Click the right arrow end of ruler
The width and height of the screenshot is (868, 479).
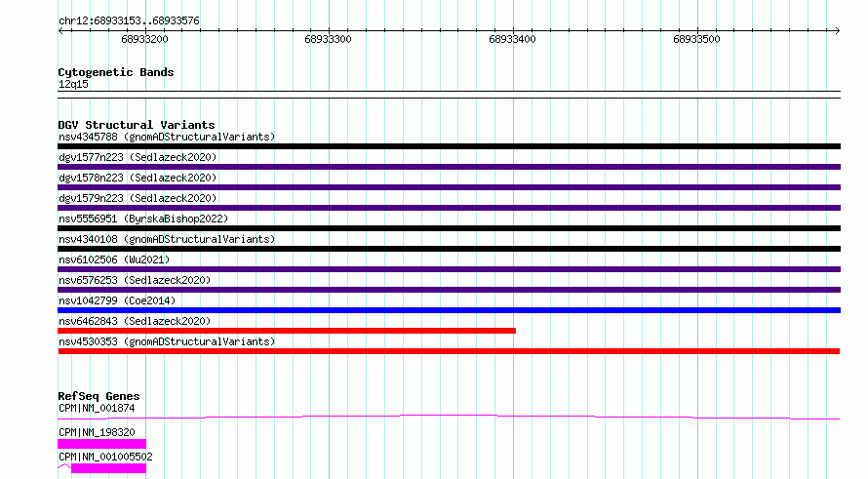click(x=837, y=31)
